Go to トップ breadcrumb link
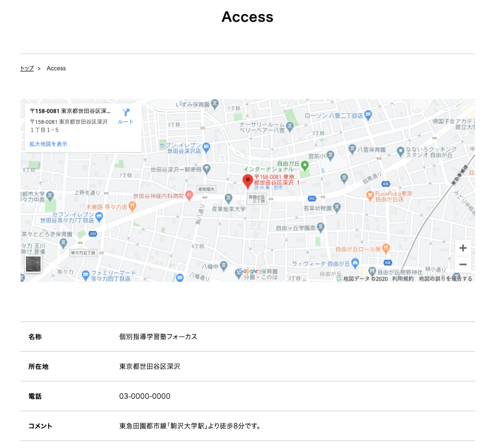 27,68
